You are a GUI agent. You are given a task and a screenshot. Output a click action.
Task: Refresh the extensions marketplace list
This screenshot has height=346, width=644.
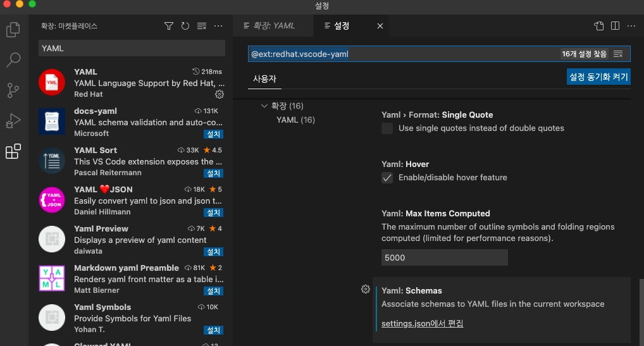point(185,26)
